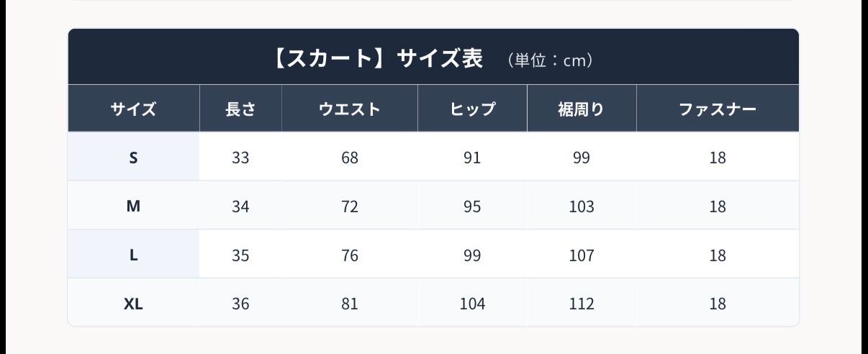Click the XL size row label
This screenshot has height=354, width=868.
pos(133,304)
